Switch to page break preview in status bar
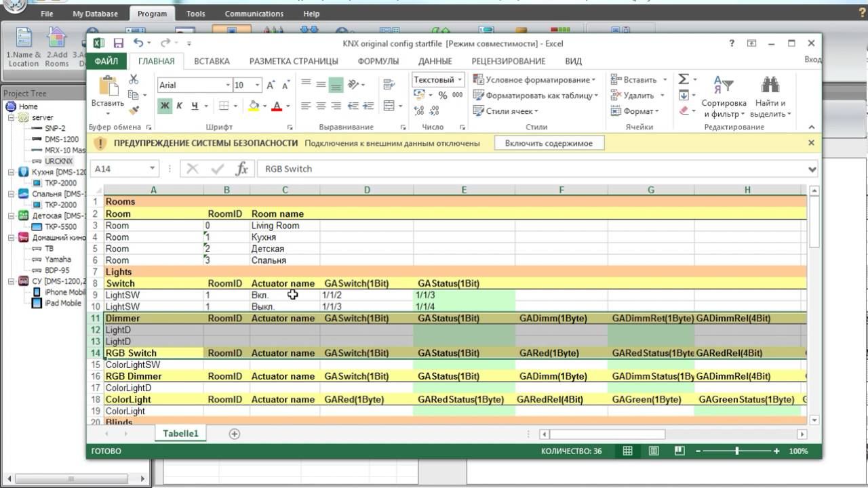Screen dimensions: 868x488 [679, 451]
